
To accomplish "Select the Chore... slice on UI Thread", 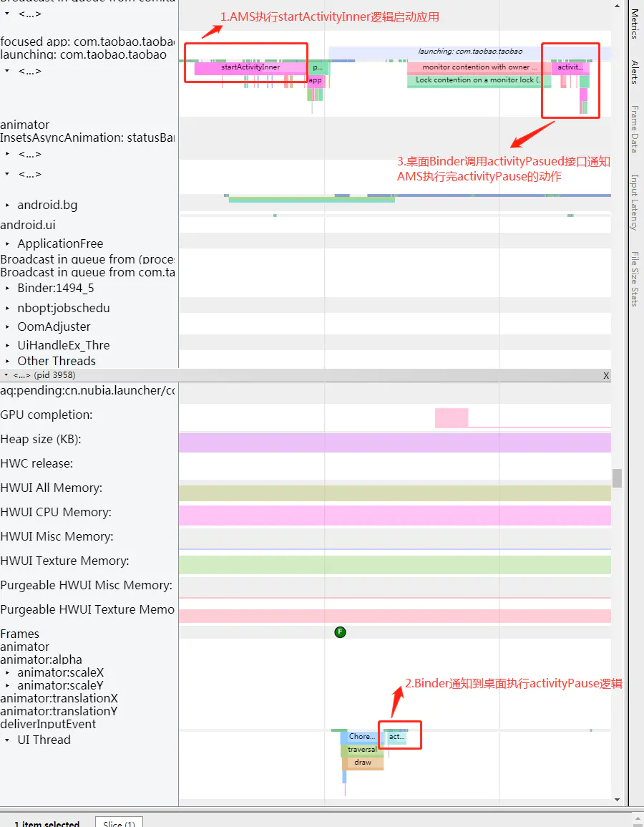I will point(361,737).
